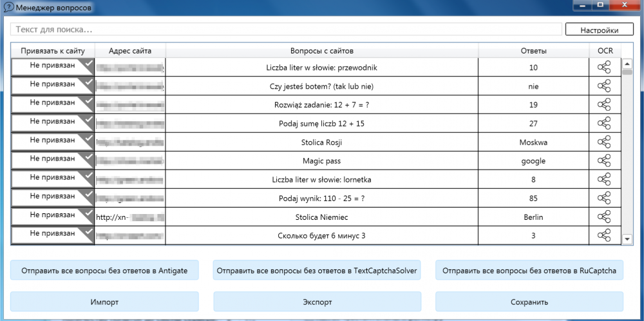644x321 pixels.
Task: Toggle 'Не привязан' for przewodnik row
Action: [53, 66]
